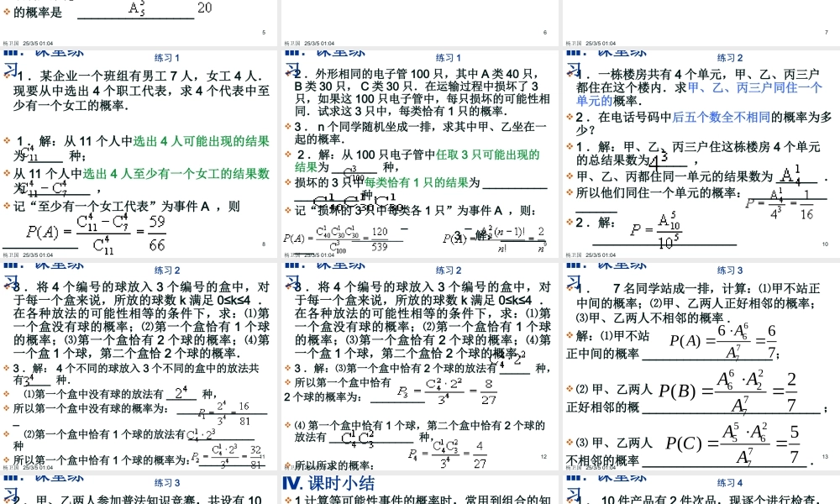840x504 pixels.
Task: Select the slide with 7 名同学站成一排
Action: tap(701, 367)
